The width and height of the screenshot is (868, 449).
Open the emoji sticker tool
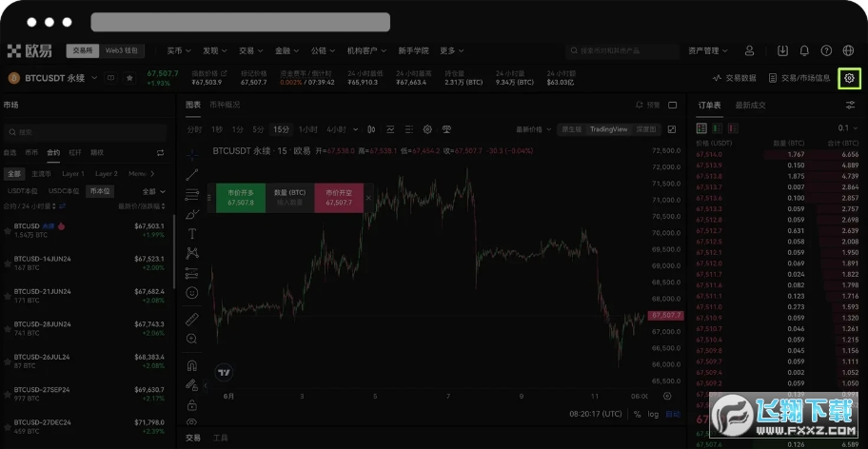point(192,293)
